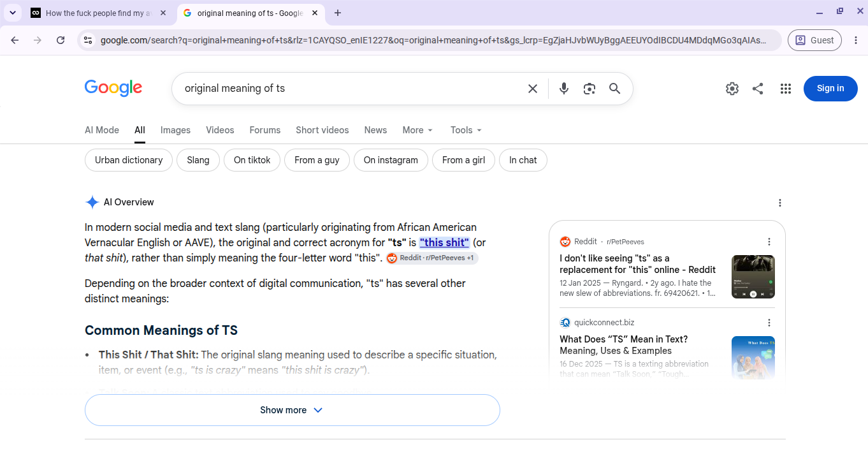Open the Reddit r/PetPeeves +1 source chip
The height and width of the screenshot is (456, 868).
coord(432,258)
